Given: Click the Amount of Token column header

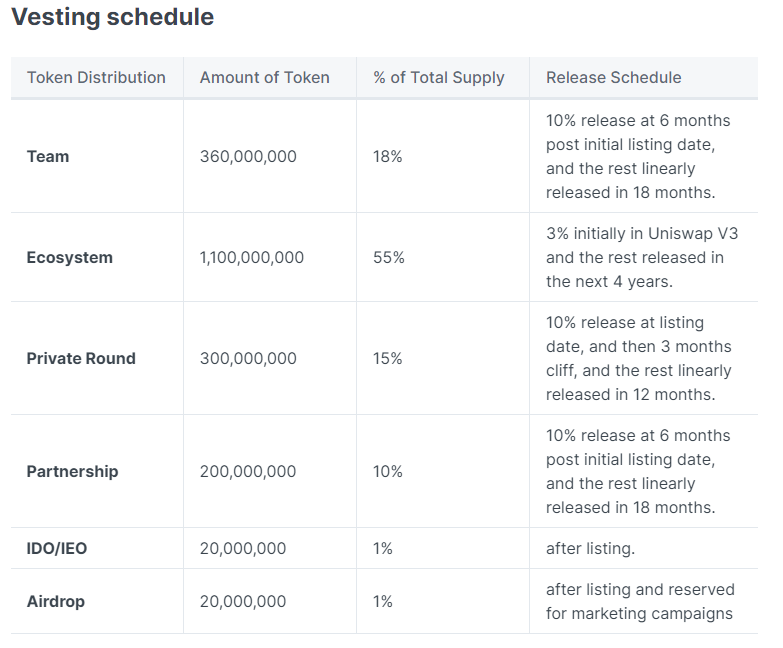Looking at the screenshot, I should coord(264,77).
